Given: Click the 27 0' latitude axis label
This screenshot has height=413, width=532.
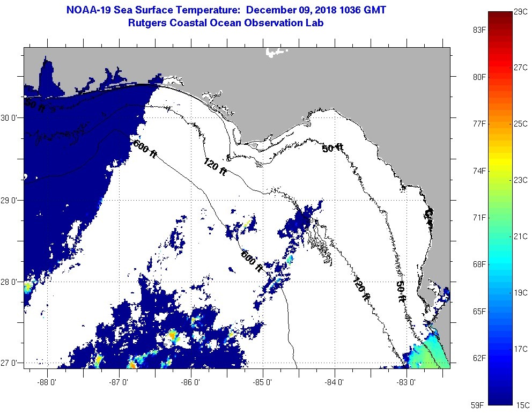Looking at the screenshot, I should (x=9, y=363).
